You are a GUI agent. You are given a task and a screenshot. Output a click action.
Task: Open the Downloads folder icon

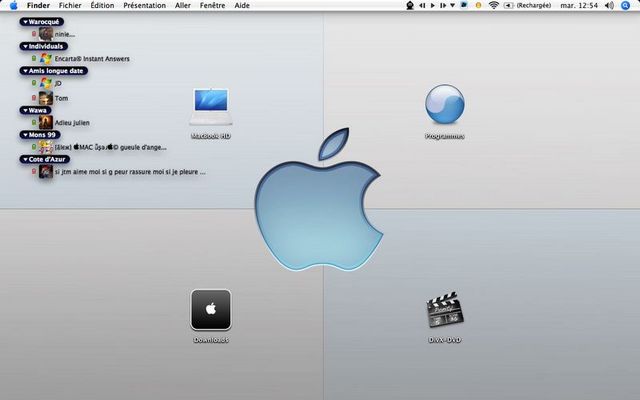211,310
